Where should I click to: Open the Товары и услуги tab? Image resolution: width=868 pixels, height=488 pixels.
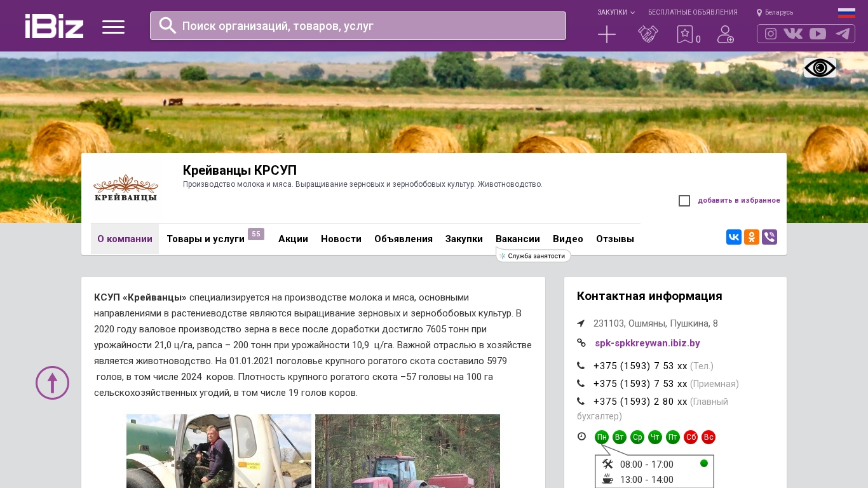(x=205, y=239)
